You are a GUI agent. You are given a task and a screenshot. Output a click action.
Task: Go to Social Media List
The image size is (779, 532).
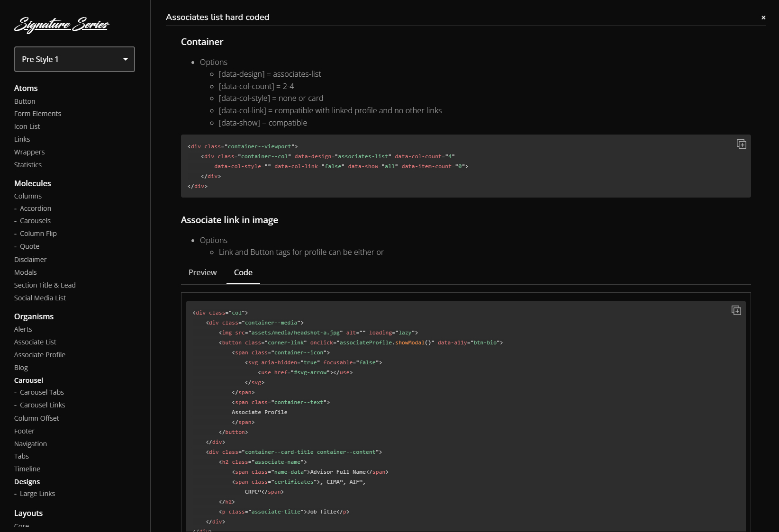point(40,298)
